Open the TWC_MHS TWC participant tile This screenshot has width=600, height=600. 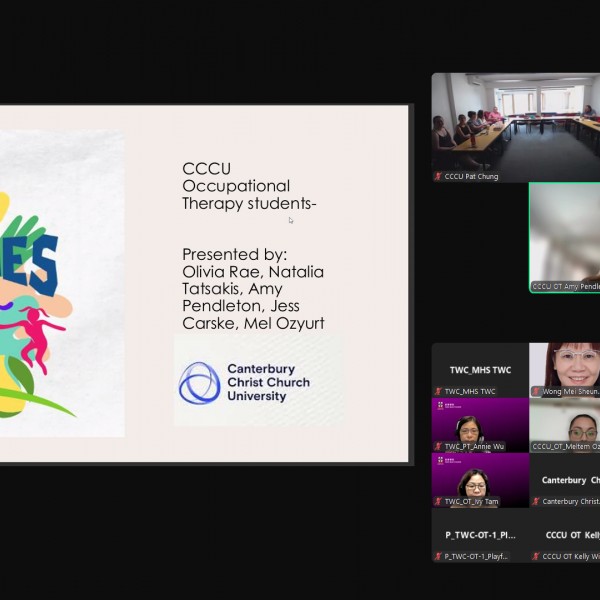pyautogui.click(x=480, y=370)
